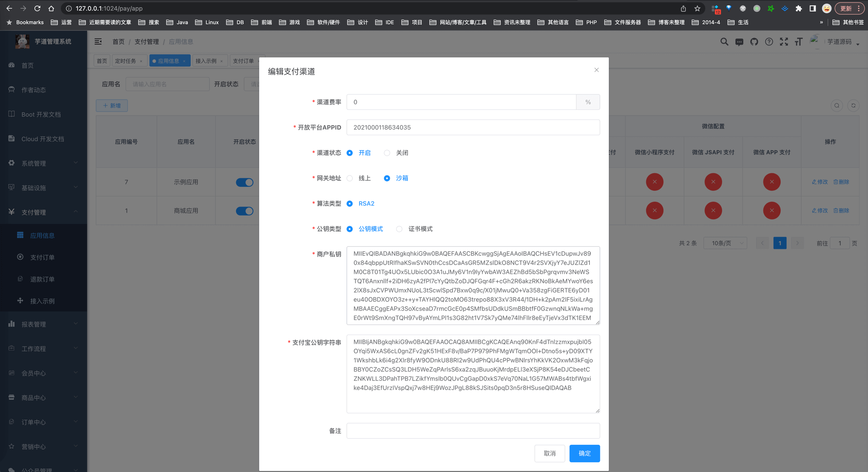Click the search magnifier icon in header
The height and width of the screenshot is (472, 868).
click(724, 42)
